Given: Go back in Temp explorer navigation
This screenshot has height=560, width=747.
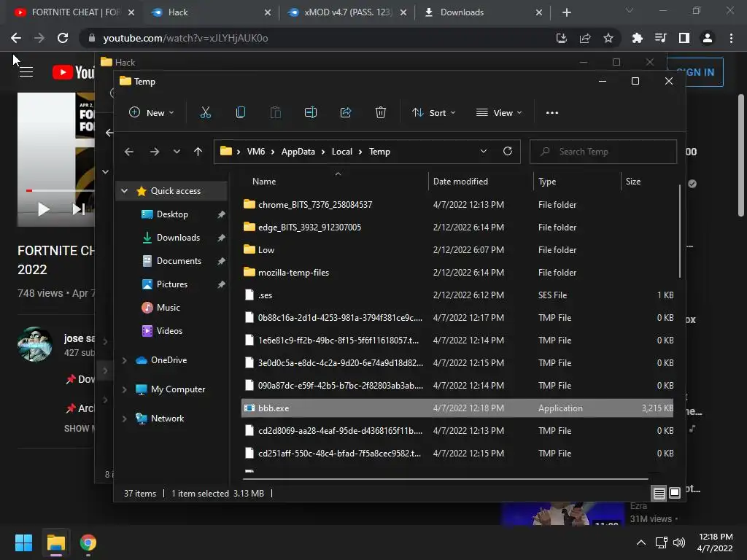Looking at the screenshot, I should click(x=128, y=152).
